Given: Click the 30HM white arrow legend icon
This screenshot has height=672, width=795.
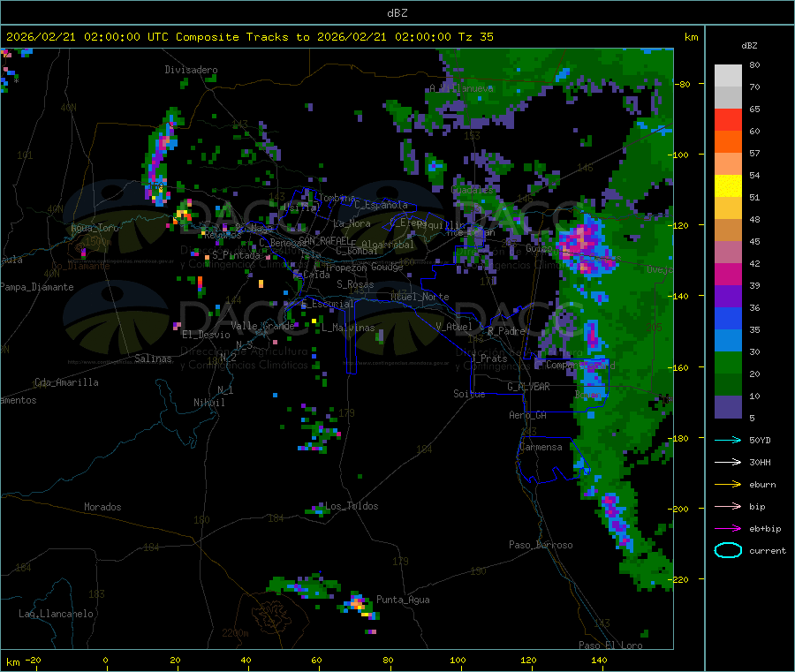Looking at the screenshot, I should [x=728, y=462].
